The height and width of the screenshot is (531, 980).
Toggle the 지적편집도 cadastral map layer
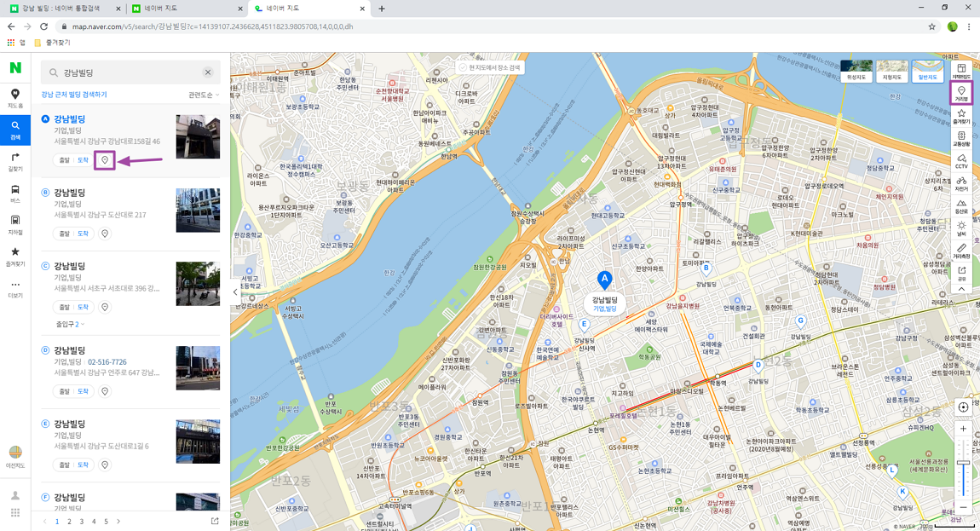pos(961,72)
